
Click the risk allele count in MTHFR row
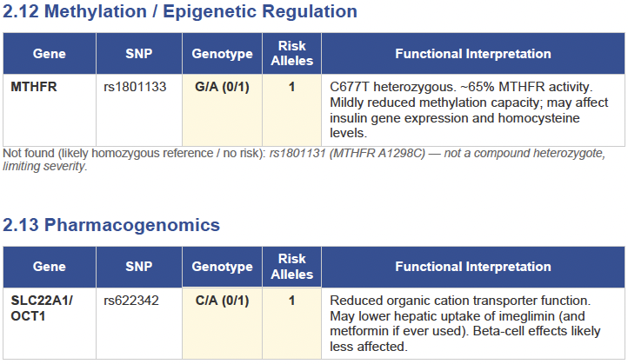292,87
